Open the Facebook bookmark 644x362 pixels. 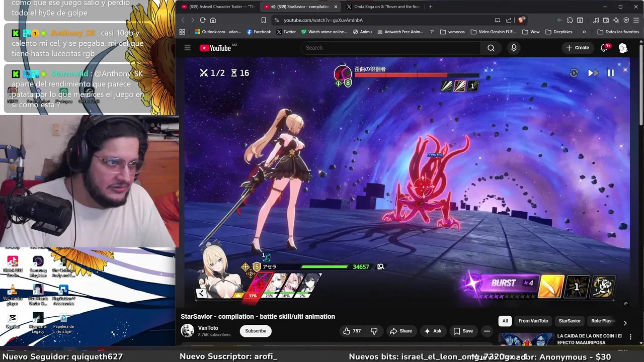click(259, 32)
